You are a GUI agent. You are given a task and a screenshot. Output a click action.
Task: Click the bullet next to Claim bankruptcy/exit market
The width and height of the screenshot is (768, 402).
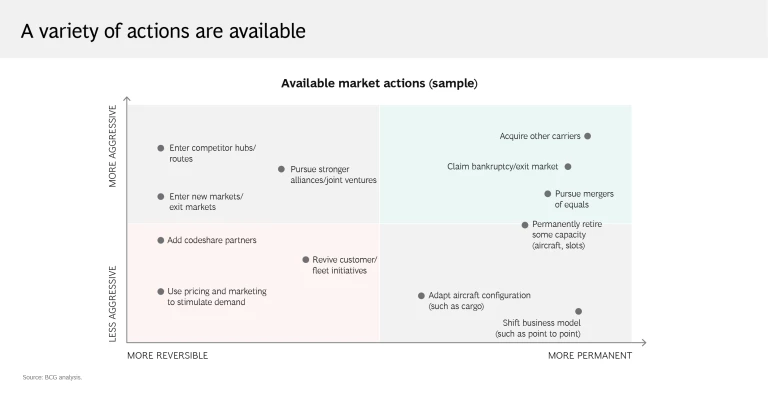568,167
